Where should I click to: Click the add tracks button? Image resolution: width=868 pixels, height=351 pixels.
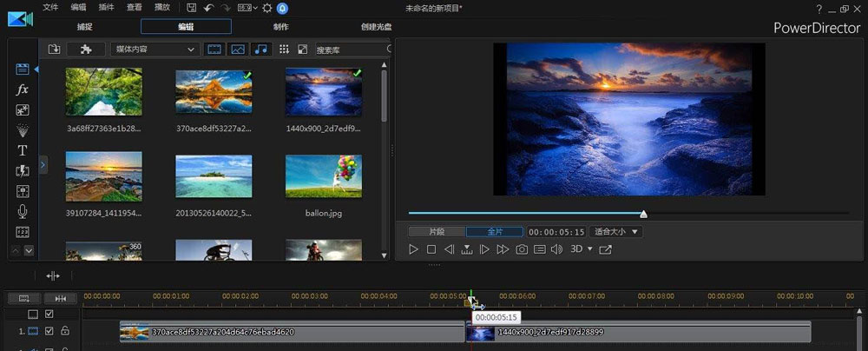(x=23, y=298)
